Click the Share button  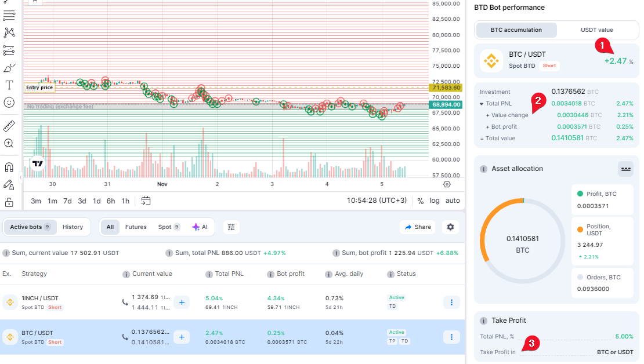tap(418, 227)
